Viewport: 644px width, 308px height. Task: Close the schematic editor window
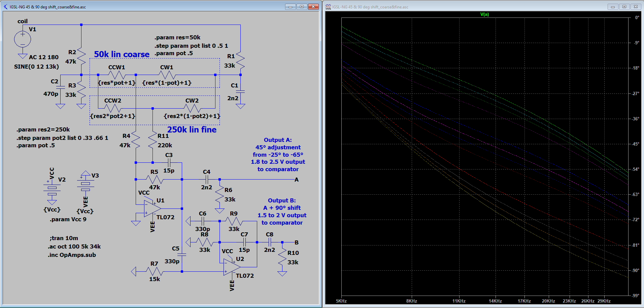(313, 7)
